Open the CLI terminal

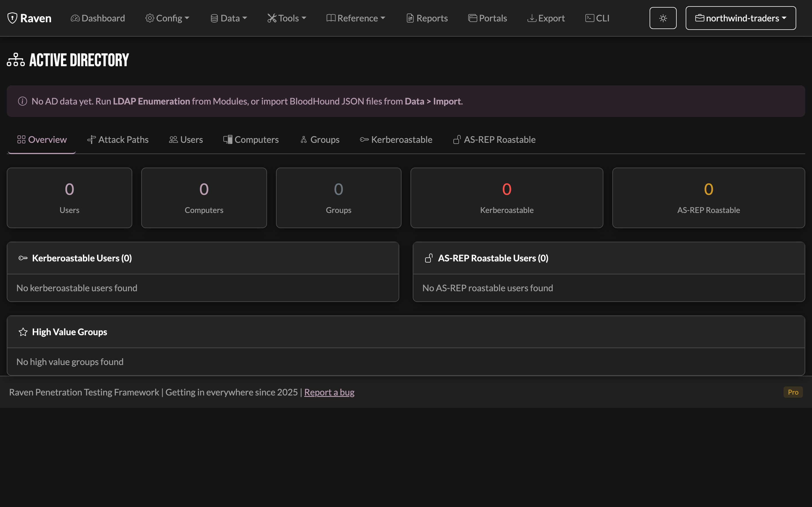pyautogui.click(x=597, y=18)
